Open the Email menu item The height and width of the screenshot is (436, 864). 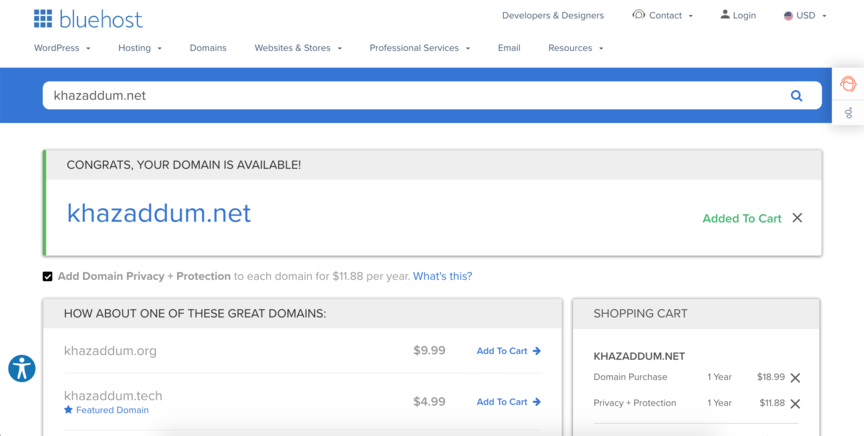click(509, 48)
